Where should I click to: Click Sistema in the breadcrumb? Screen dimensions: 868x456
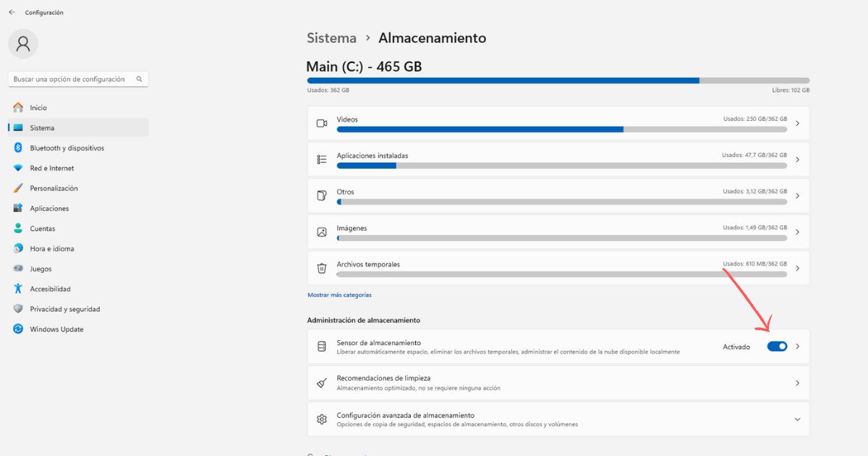click(x=331, y=38)
